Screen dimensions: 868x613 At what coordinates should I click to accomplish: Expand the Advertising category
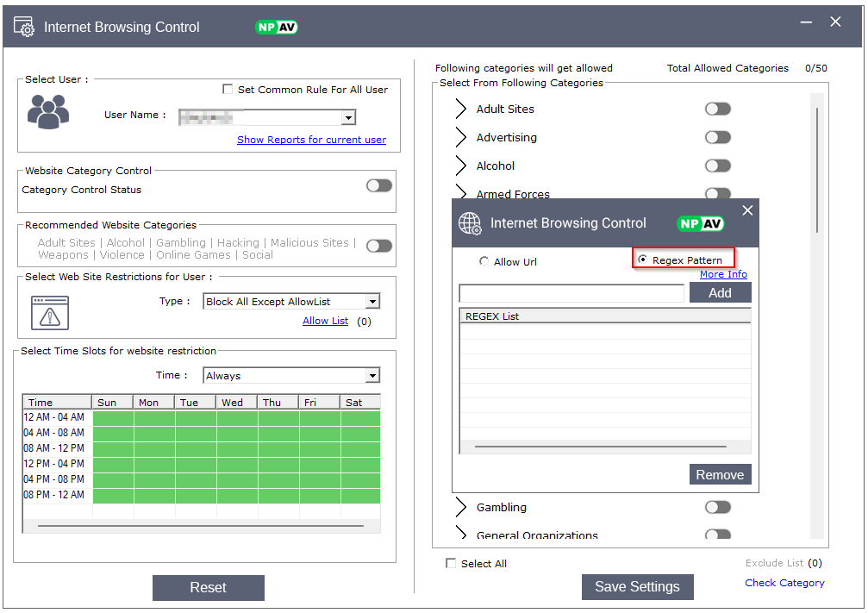460,138
